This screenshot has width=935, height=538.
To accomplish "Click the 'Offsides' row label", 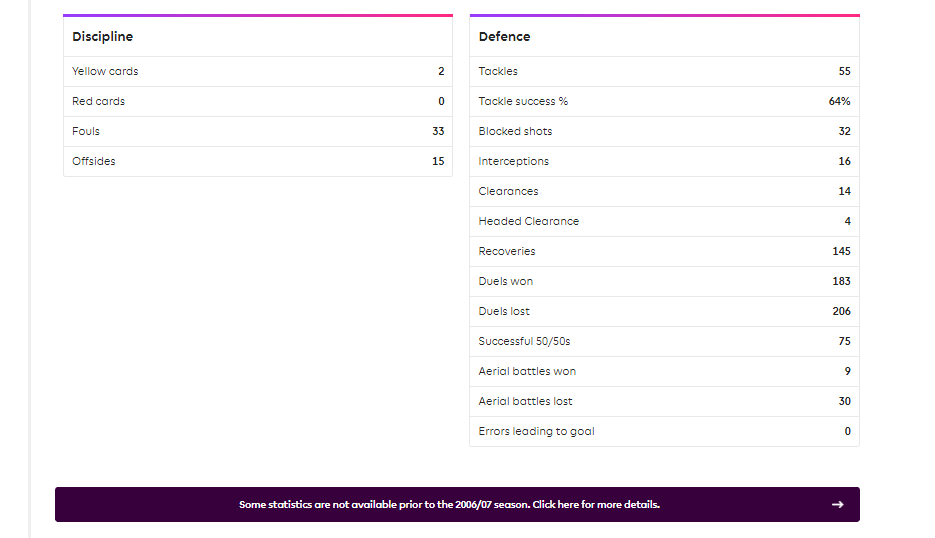I will click(x=94, y=161).
